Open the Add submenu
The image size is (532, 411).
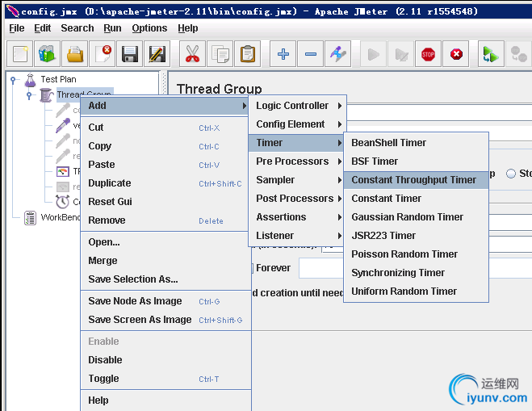tap(165, 106)
